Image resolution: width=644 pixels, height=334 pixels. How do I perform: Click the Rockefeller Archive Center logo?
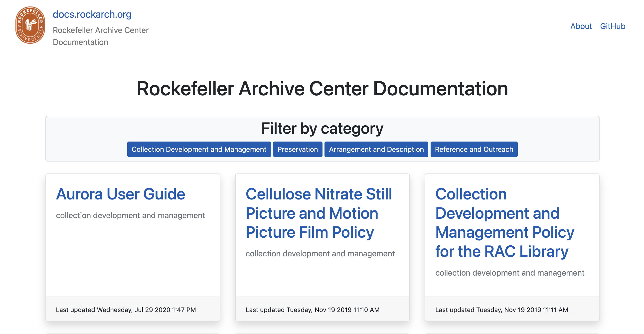[x=30, y=25]
